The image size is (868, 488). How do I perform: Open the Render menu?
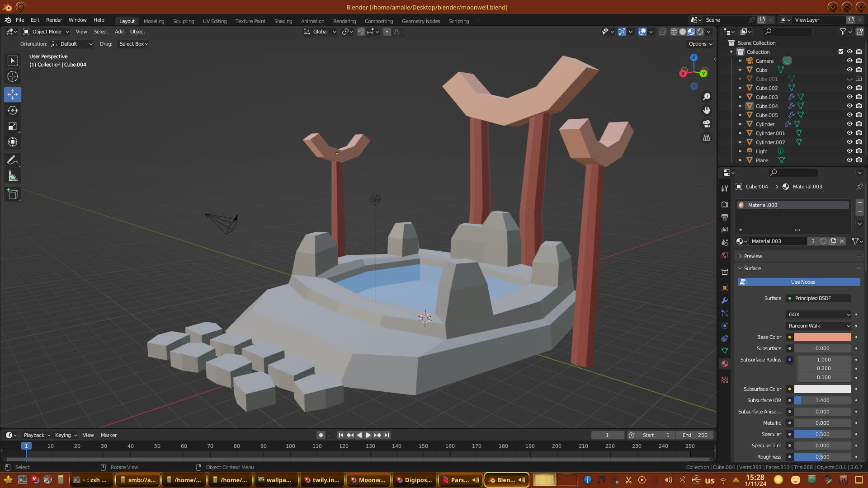point(54,20)
